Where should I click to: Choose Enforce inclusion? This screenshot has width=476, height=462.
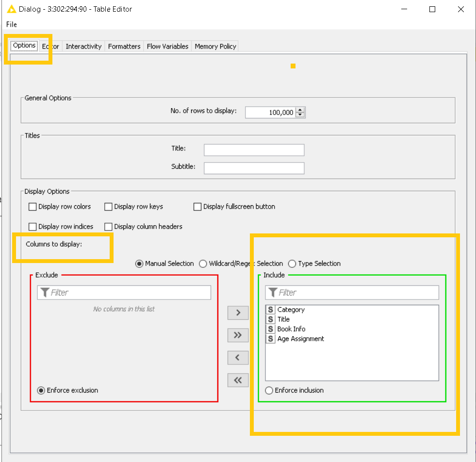(x=269, y=390)
